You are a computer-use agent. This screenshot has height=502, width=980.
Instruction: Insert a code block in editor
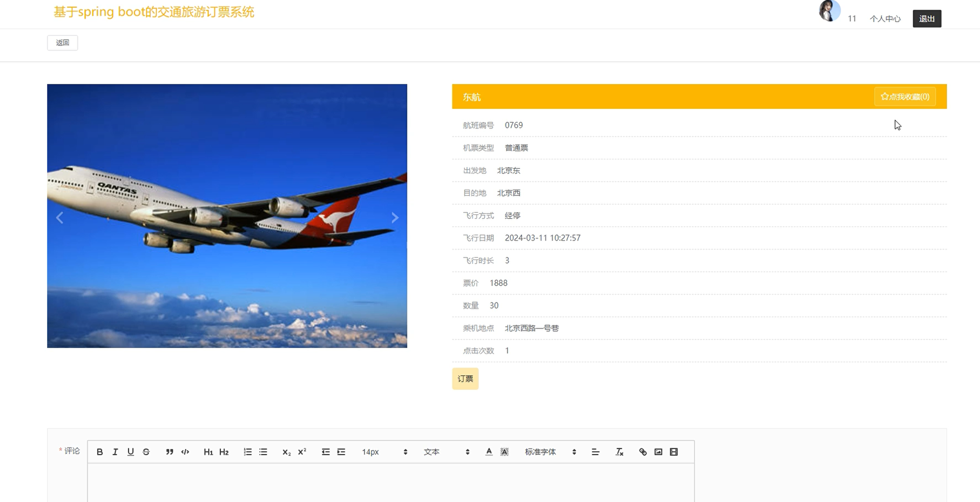coord(185,452)
